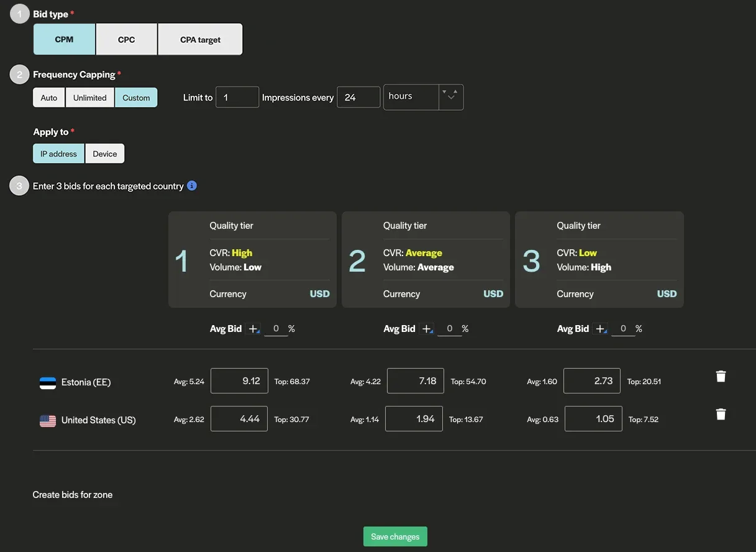Screen dimensions: 756x552
Task: Click the Estonia flag icon
Action: click(48, 383)
